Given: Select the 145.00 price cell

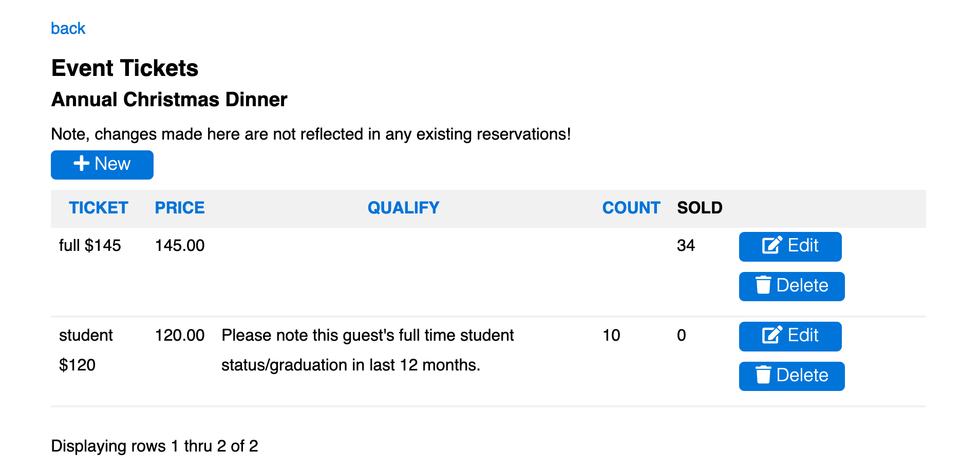Looking at the screenshot, I should pyautogui.click(x=180, y=245).
